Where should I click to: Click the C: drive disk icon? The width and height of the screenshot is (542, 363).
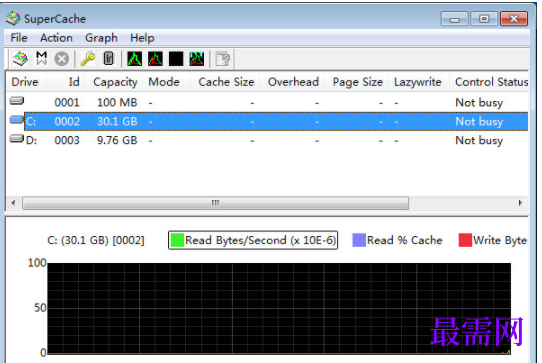tap(17, 120)
